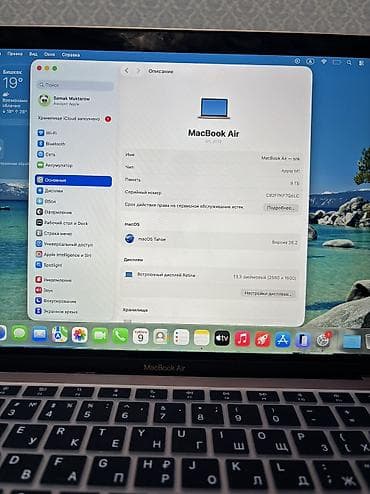Screen dimensions: 370x494
Task: Go back with the left chevron
Action: [x=127, y=71]
